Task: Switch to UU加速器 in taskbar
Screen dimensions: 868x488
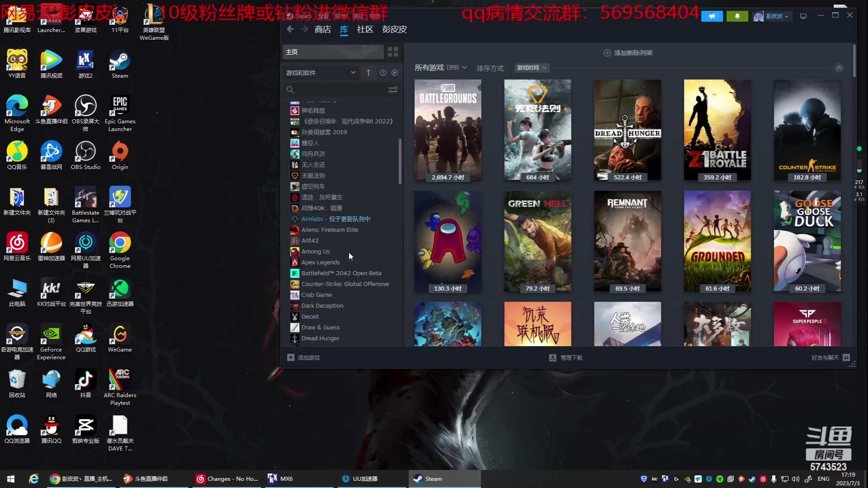Action: (x=371, y=479)
